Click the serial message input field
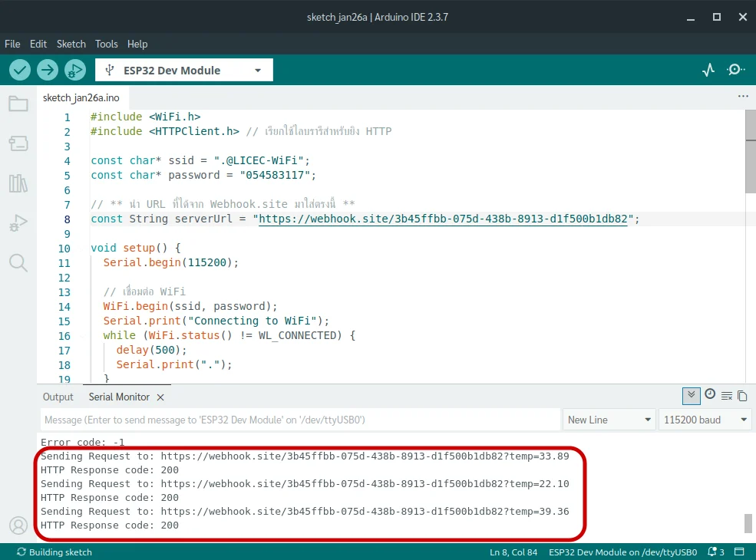Viewport: 756px width, 560px height. [300, 420]
